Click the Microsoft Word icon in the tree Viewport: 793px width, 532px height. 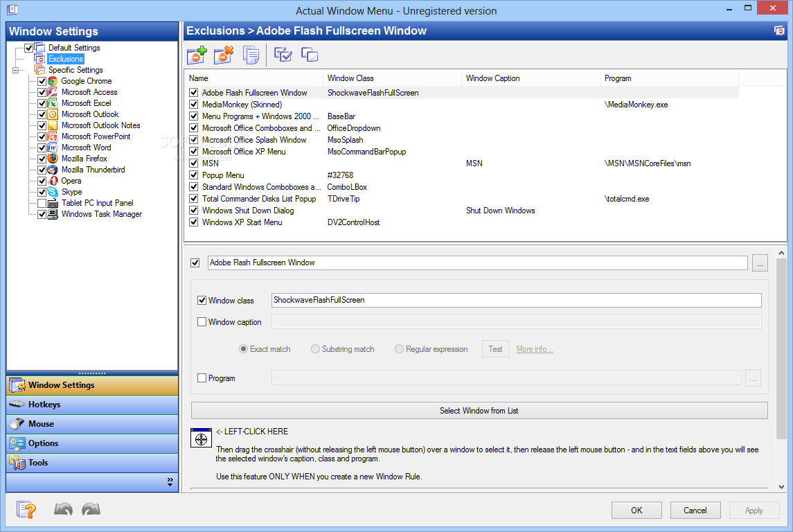pyautogui.click(x=53, y=148)
